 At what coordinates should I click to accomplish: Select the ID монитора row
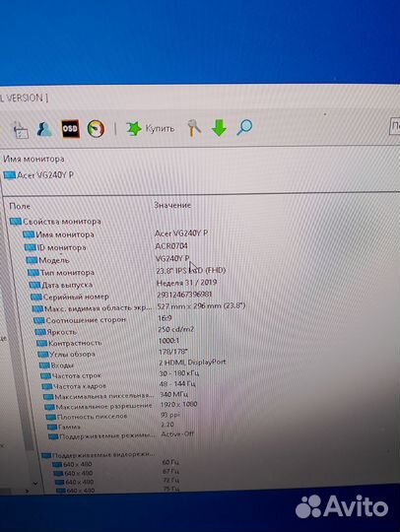(x=55, y=247)
